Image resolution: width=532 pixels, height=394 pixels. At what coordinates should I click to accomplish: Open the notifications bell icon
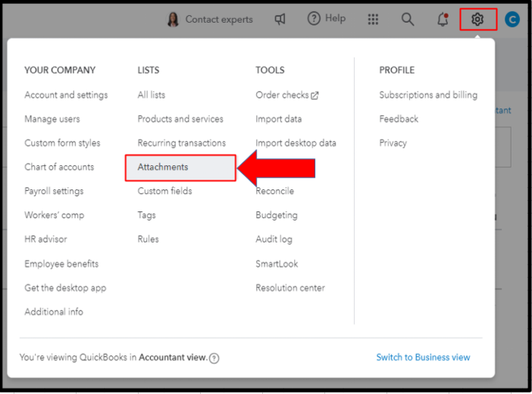[443, 19]
